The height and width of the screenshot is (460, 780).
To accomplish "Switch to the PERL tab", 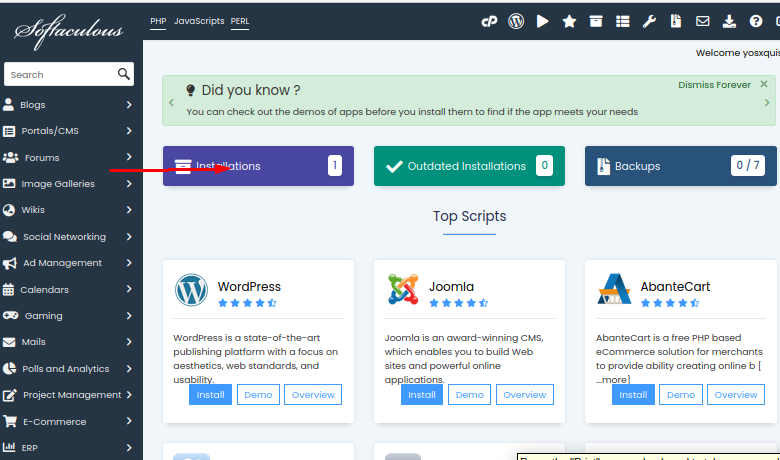I will pyautogui.click(x=240, y=21).
